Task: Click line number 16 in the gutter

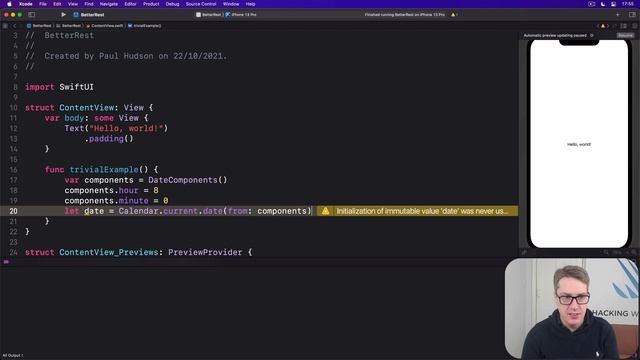Action: 13,170
